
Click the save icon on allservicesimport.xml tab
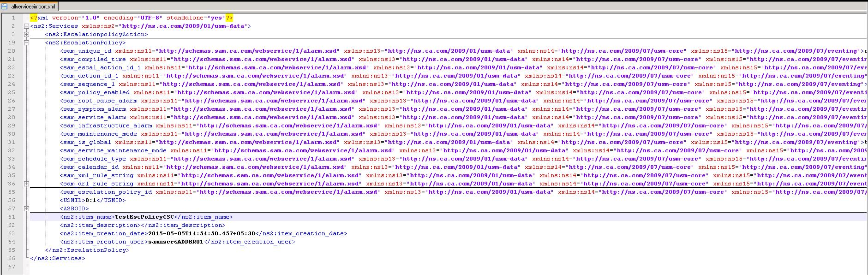[x=4, y=6]
